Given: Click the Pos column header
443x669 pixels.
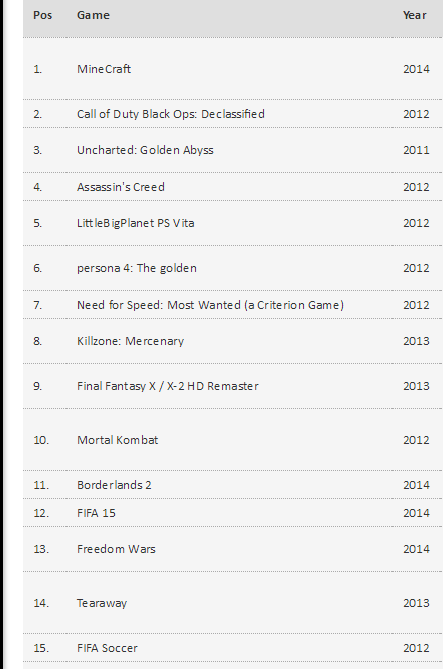Looking at the screenshot, I should (43, 15).
